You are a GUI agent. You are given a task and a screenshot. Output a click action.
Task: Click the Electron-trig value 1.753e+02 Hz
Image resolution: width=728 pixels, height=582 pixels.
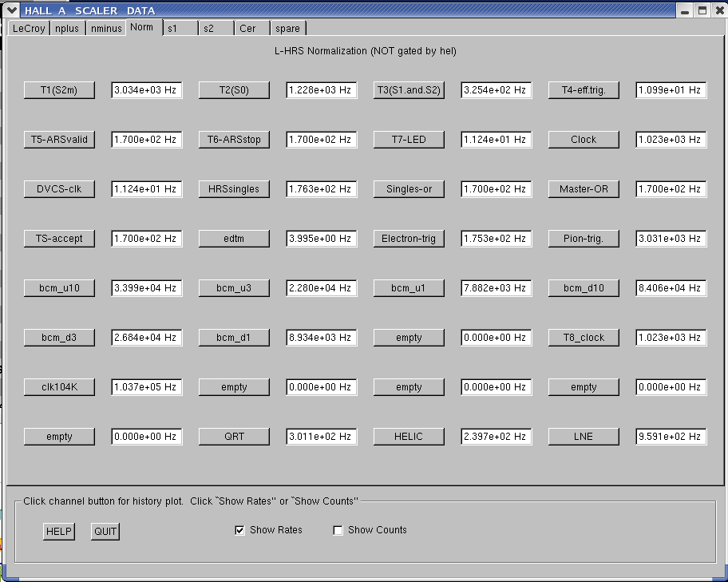pyautogui.click(x=497, y=239)
